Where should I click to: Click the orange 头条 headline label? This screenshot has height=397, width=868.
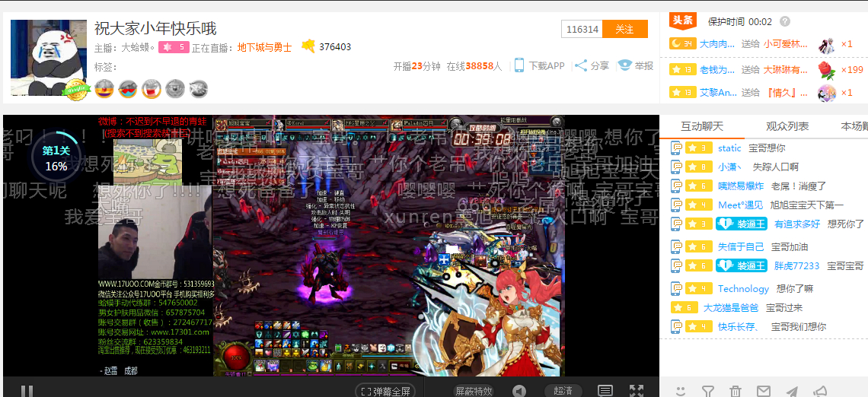click(x=683, y=21)
